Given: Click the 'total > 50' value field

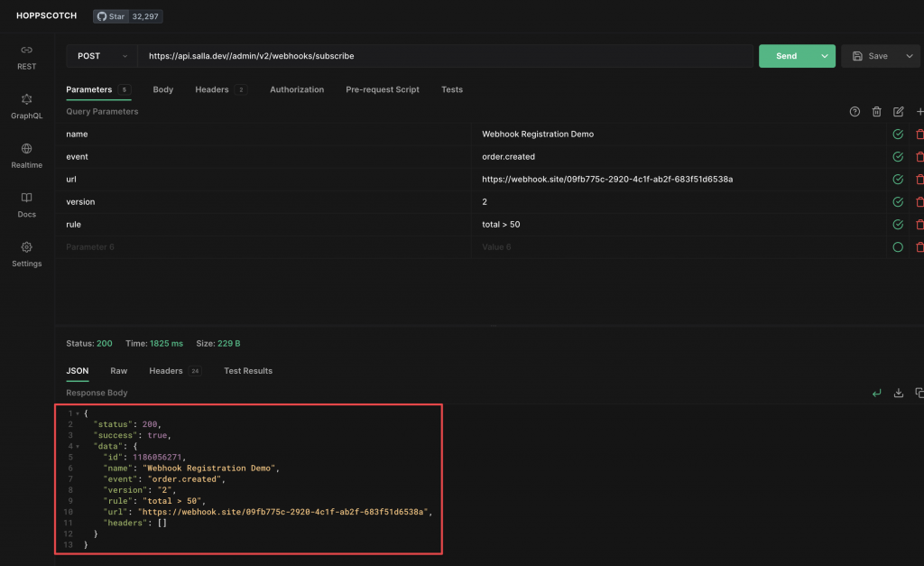Looking at the screenshot, I should click(x=679, y=224).
